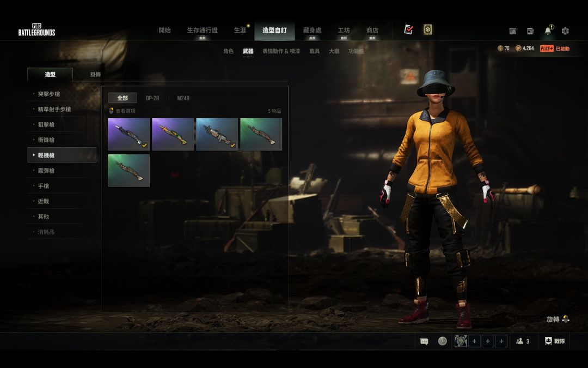Filter skins by M249

pyautogui.click(x=183, y=98)
